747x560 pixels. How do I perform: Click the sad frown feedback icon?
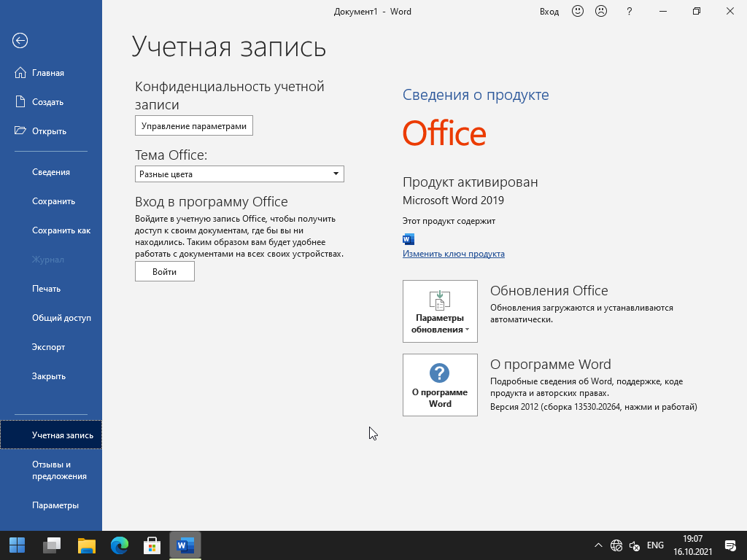pos(601,12)
